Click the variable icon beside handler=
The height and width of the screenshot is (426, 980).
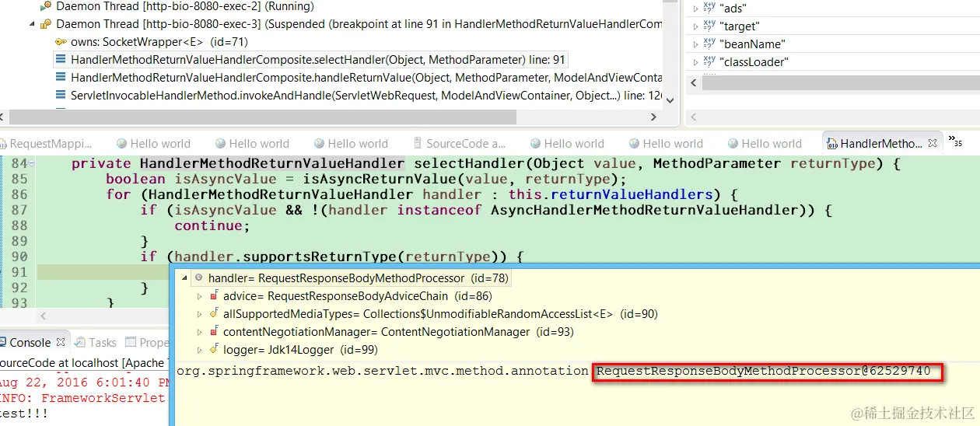click(x=199, y=278)
